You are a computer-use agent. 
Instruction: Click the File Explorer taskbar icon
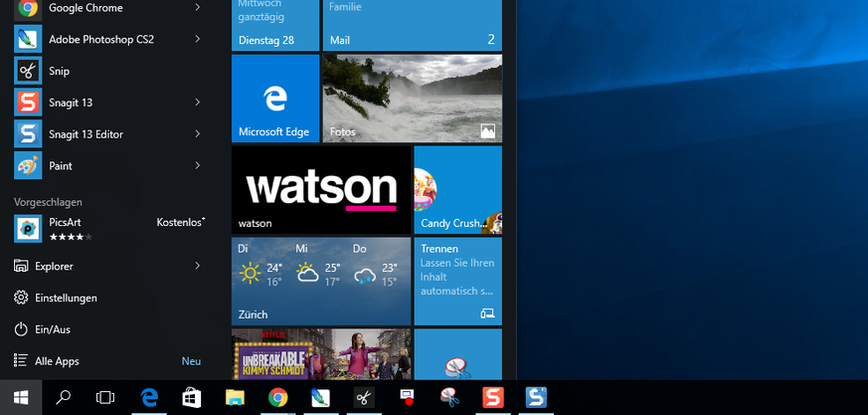pyautogui.click(x=235, y=397)
